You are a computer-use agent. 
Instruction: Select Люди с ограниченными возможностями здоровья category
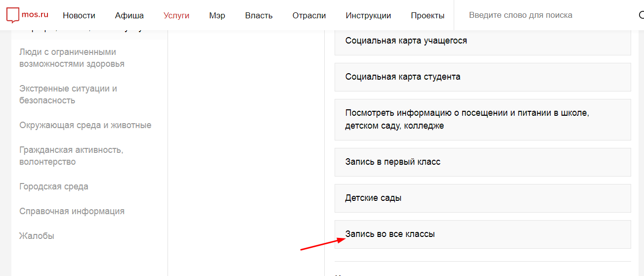(x=72, y=58)
